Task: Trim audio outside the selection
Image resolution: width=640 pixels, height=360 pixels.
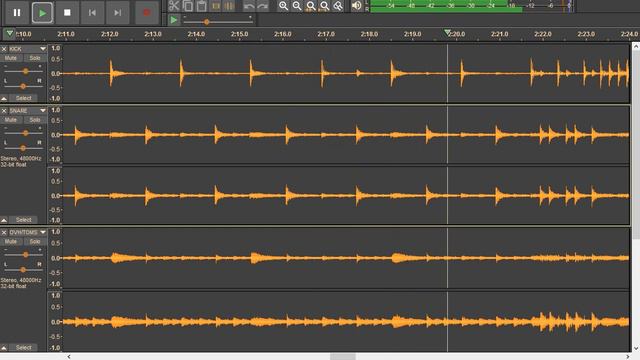Action: 216,6
